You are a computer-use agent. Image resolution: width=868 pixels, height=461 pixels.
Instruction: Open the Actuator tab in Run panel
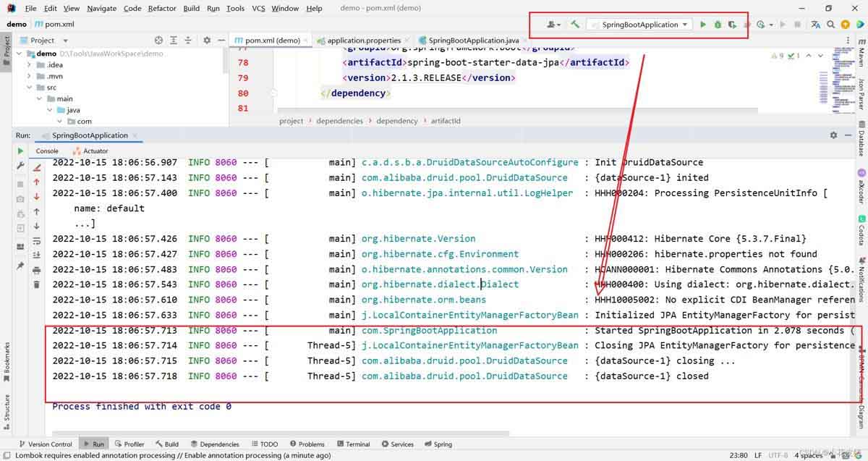tap(95, 151)
